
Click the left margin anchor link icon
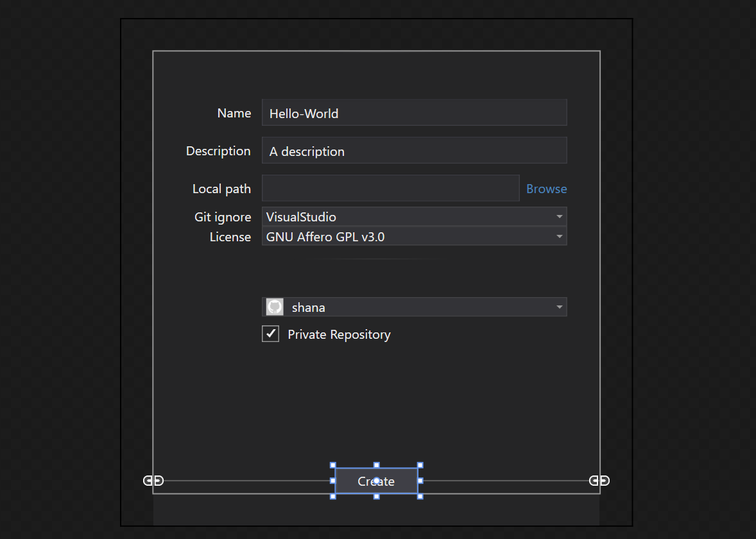153,481
